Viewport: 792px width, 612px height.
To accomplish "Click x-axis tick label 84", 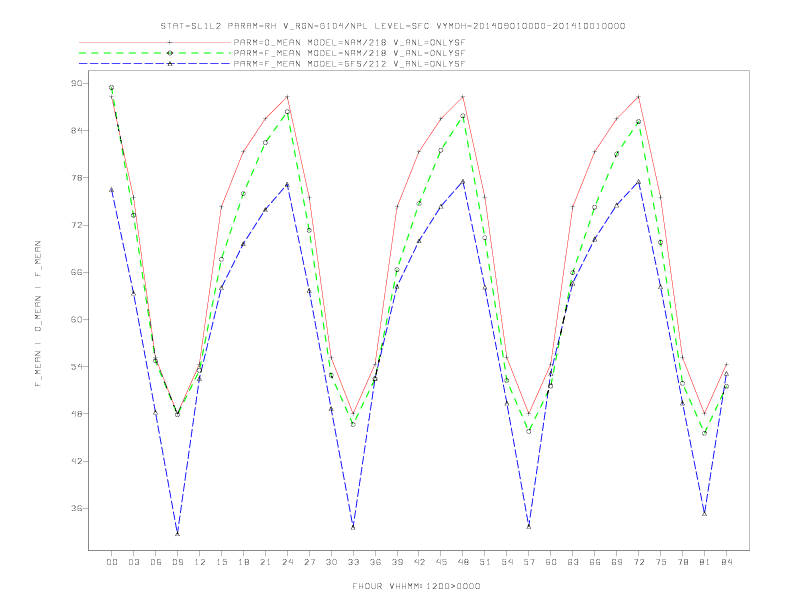I will [x=727, y=562].
